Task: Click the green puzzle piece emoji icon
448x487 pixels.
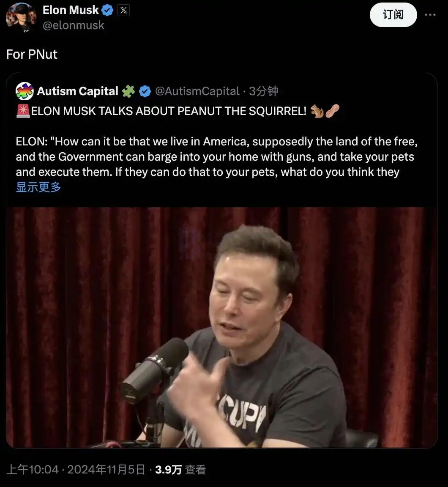Action: coord(128,91)
